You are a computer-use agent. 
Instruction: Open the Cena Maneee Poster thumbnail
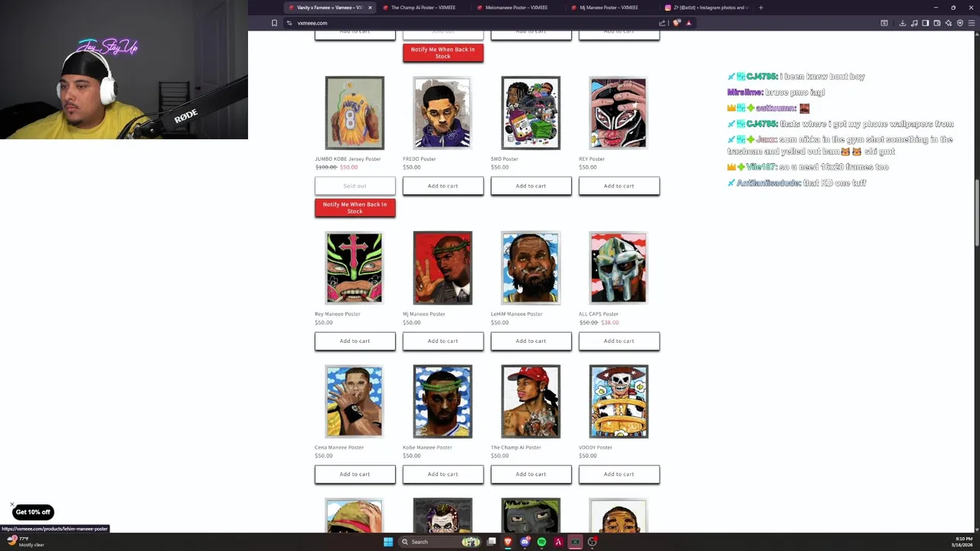point(354,401)
